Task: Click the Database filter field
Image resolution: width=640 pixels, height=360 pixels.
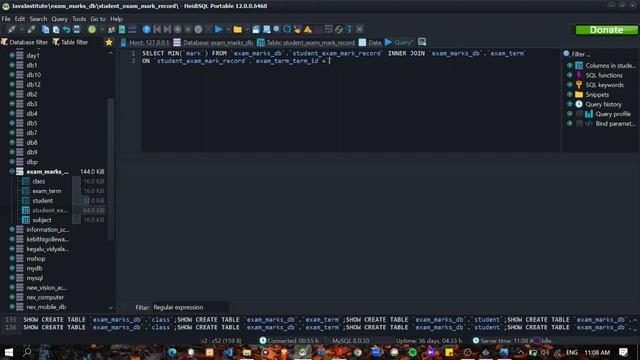Action: tap(24, 42)
